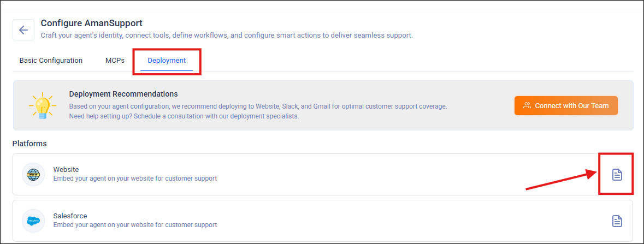Switch to the Basic Configuration tab
This screenshot has width=644, height=244.
tap(51, 61)
